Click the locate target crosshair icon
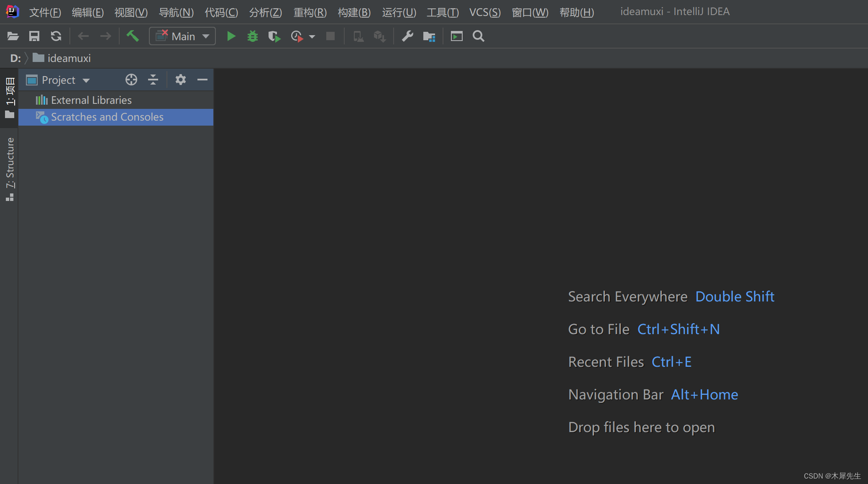 [x=131, y=80]
